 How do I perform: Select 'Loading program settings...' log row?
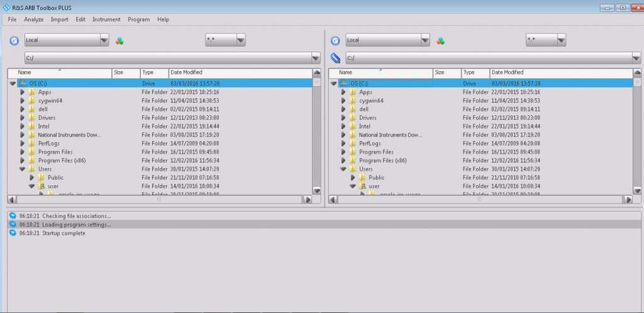325,225
